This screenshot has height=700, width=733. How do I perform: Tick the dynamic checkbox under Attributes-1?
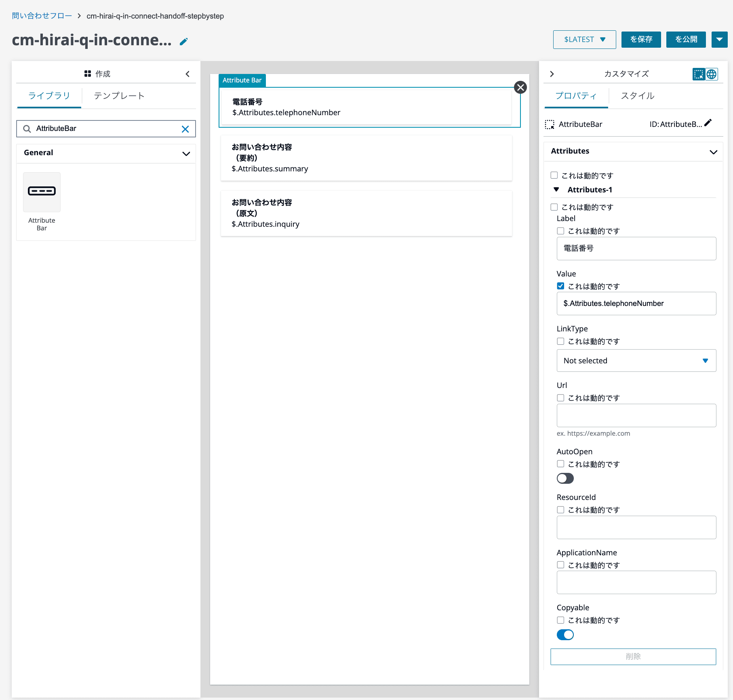[x=554, y=207]
